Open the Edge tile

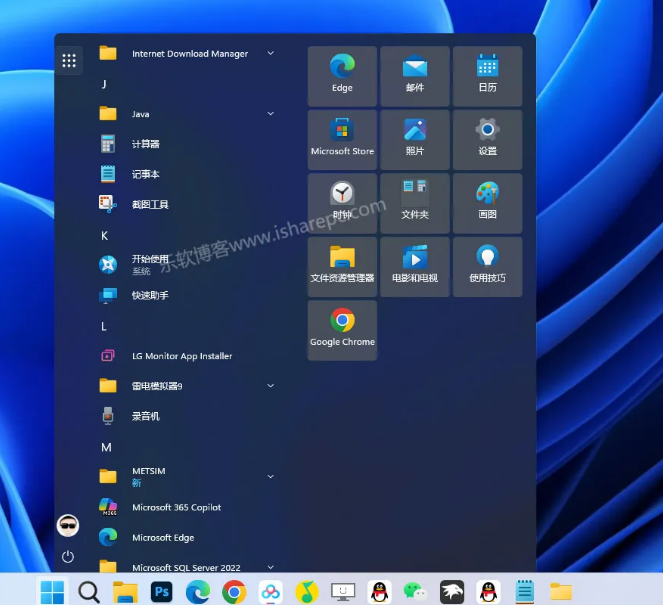tap(342, 75)
